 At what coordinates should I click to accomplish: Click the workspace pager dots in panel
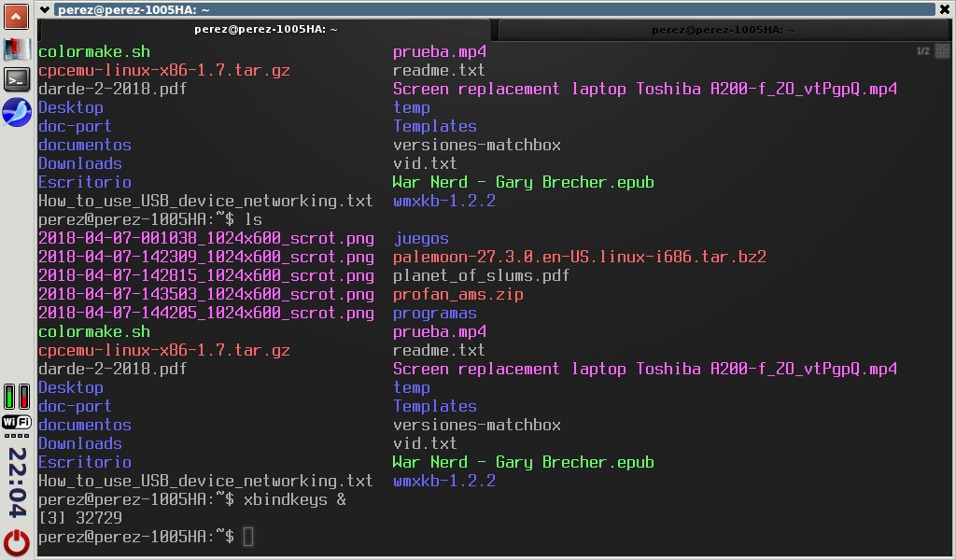click(17, 435)
